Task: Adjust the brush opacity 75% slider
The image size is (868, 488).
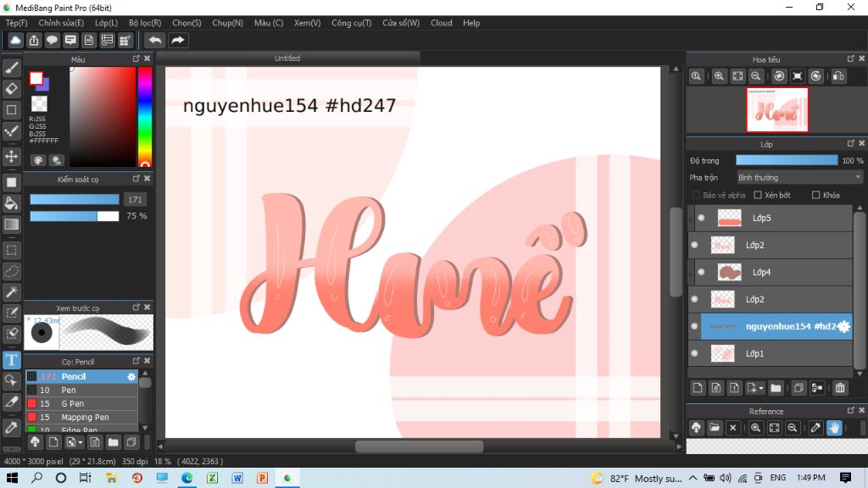Action: (x=75, y=216)
